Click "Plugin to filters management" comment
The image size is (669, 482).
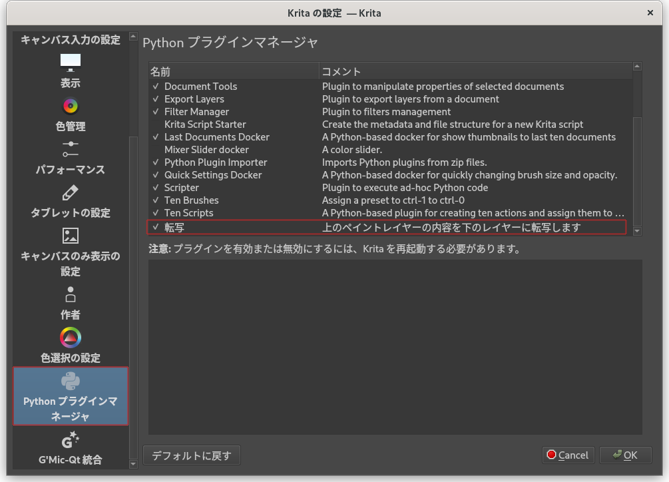386,112
